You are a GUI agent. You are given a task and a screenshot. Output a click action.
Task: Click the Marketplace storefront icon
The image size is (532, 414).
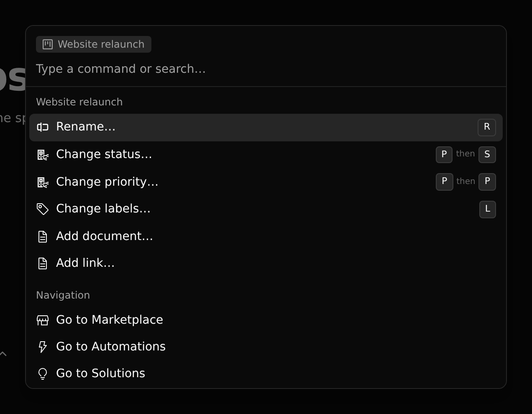[x=43, y=320]
